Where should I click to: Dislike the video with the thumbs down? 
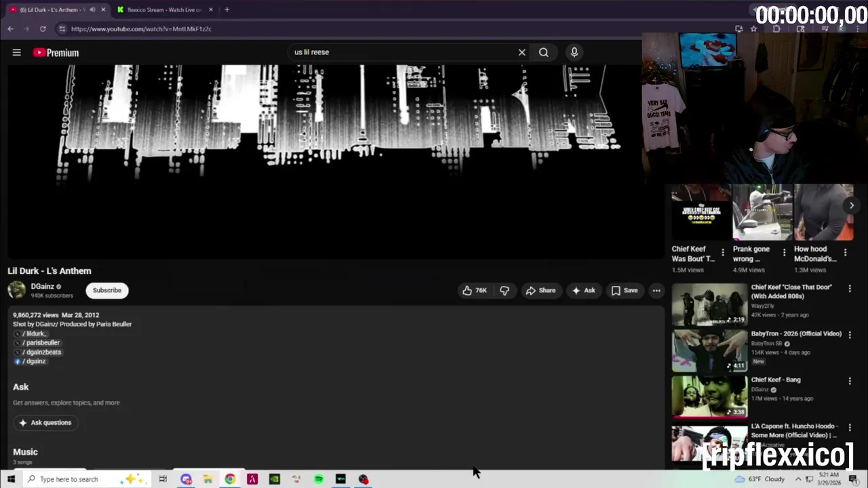pos(505,290)
